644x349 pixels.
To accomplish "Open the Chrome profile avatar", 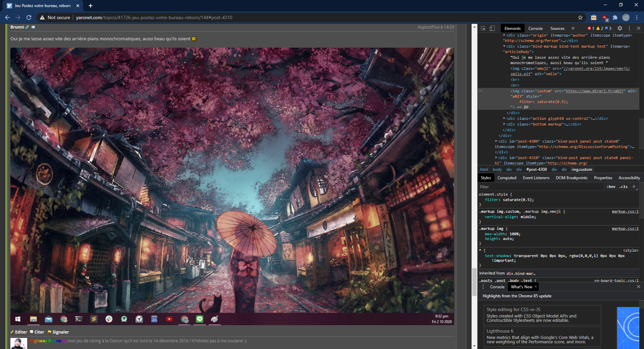I will pyautogui.click(x=626, y=17).
